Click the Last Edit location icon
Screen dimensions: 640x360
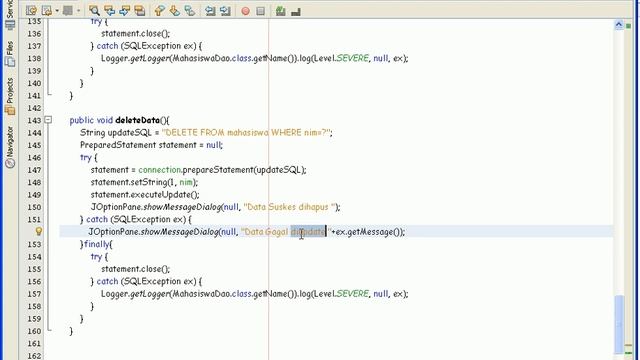coord(31,11)
